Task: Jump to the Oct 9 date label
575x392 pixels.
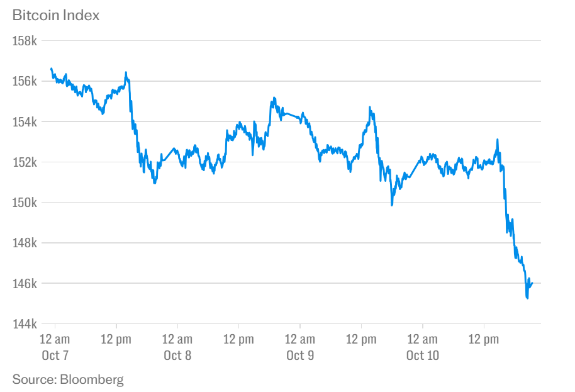Action: [x=300, y=356]
